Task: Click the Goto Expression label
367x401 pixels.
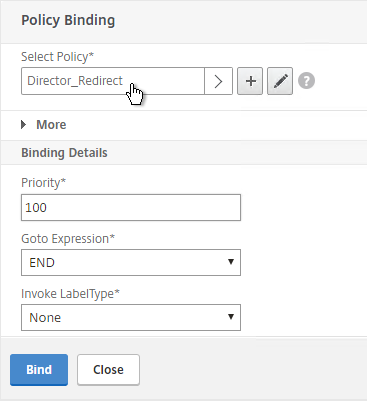Action: [68, 239]
